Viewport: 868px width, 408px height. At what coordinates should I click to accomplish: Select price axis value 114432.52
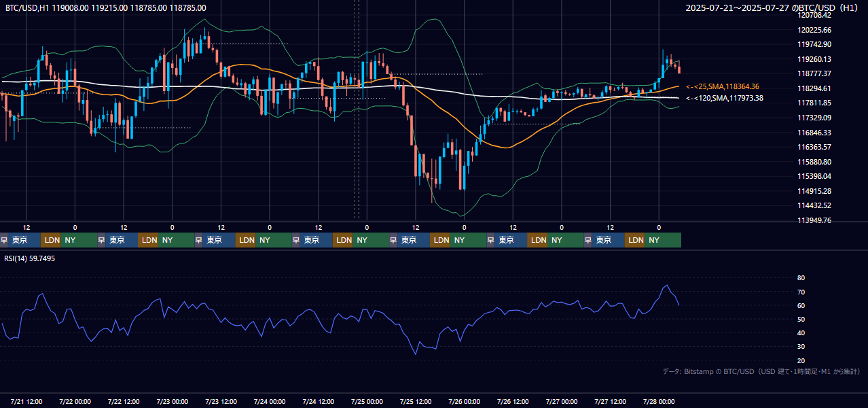(x=816, y=205)
